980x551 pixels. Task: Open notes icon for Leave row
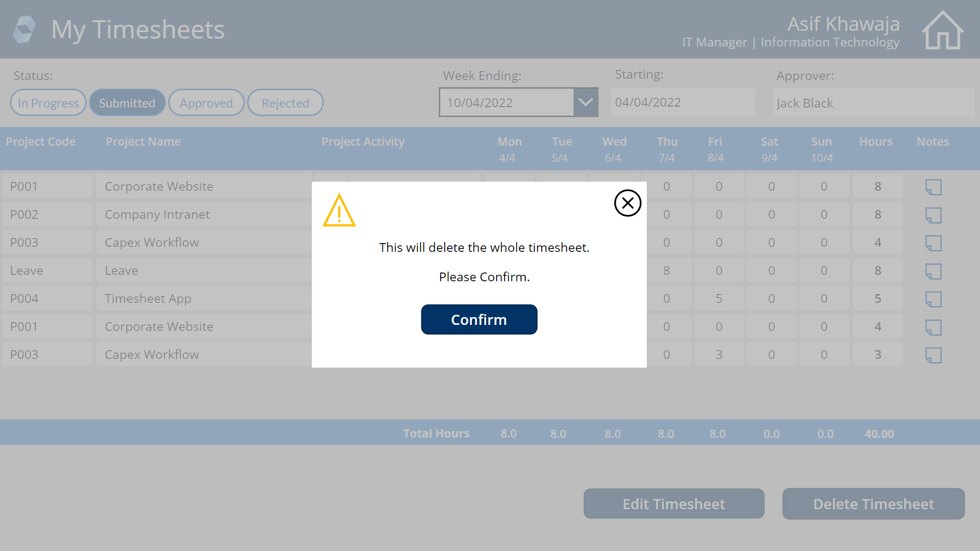pyautogui.click(x=933, y=271)
